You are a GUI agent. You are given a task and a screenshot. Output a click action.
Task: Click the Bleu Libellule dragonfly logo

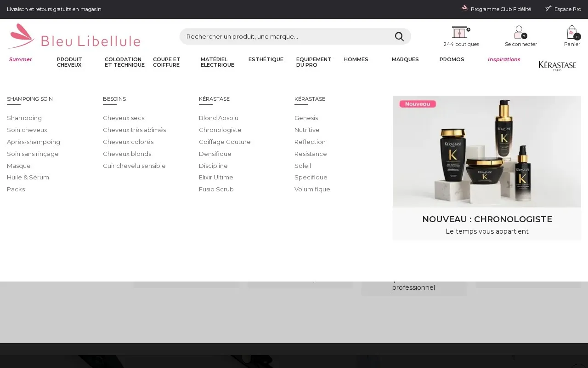(x=74, y=36)
